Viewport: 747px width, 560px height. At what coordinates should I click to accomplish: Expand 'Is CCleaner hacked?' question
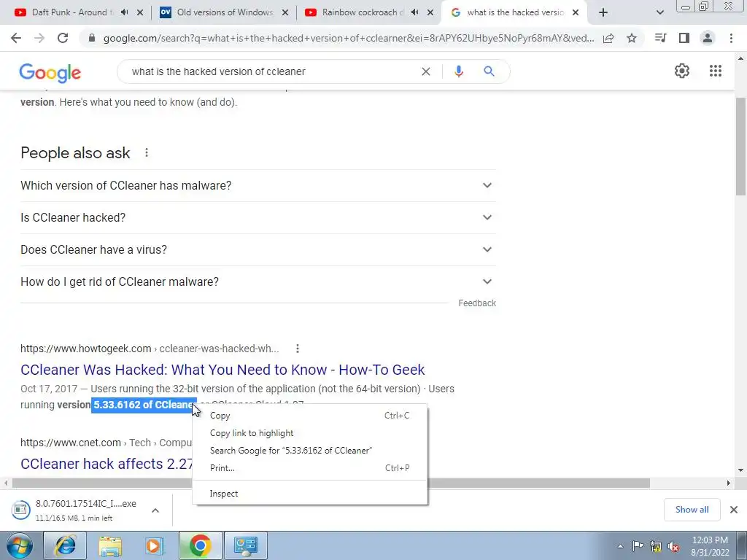(x=258, y=217)
